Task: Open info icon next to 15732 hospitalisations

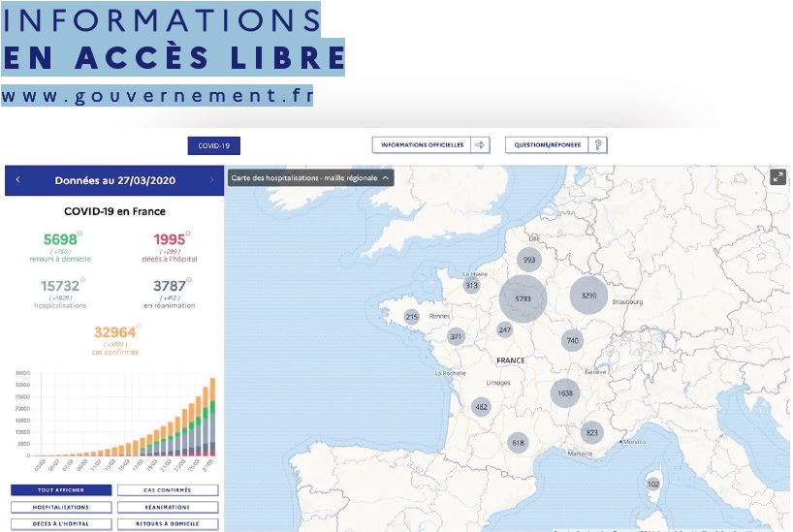Action: click(x=82, y=280)
